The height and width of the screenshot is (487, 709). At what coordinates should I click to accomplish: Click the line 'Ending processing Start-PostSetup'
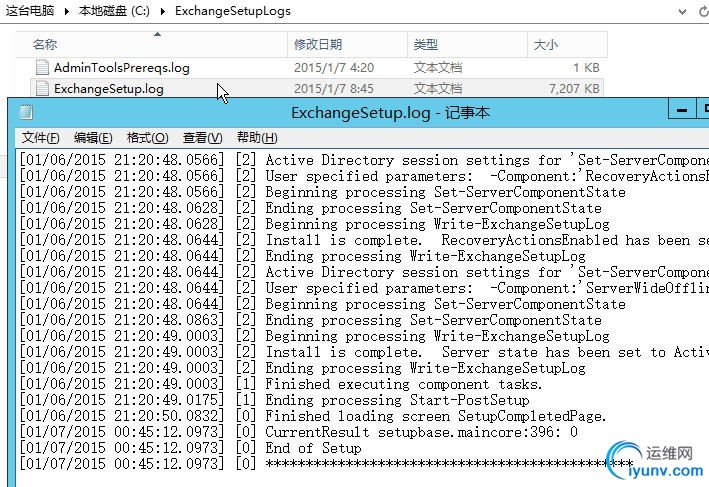click(397, 400)
